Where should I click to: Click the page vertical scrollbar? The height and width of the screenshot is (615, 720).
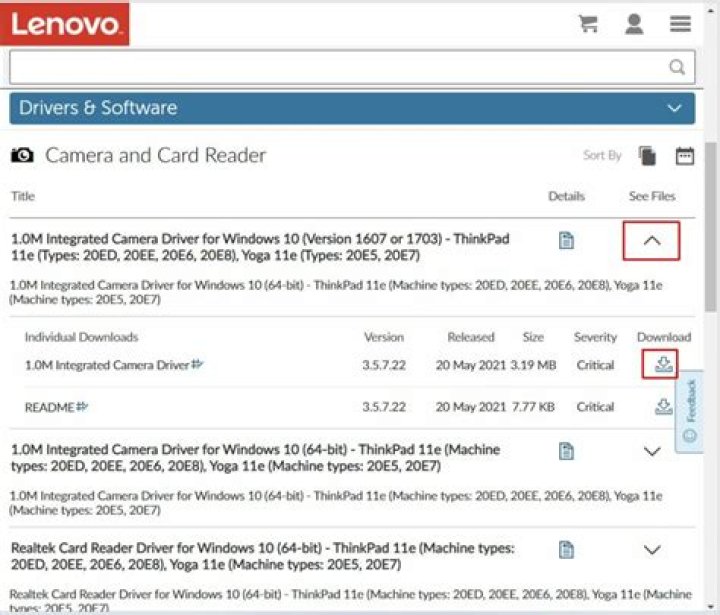point(710,227)
